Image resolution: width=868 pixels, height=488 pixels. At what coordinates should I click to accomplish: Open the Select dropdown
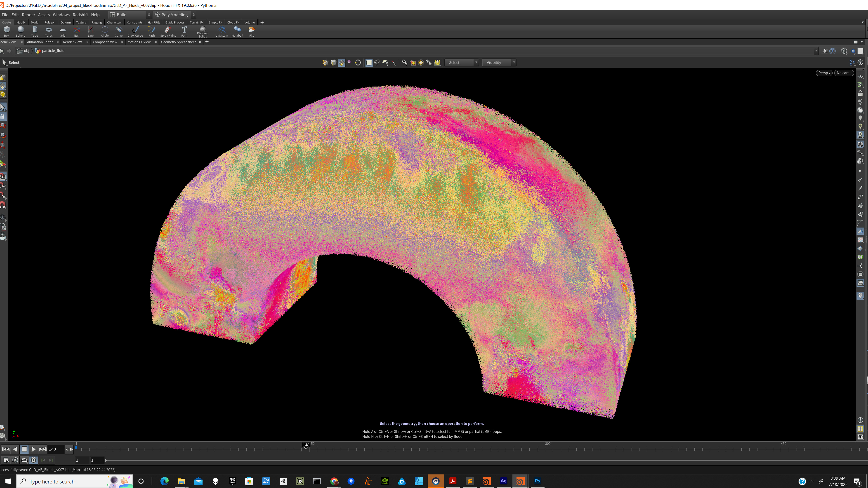(462, 63)
